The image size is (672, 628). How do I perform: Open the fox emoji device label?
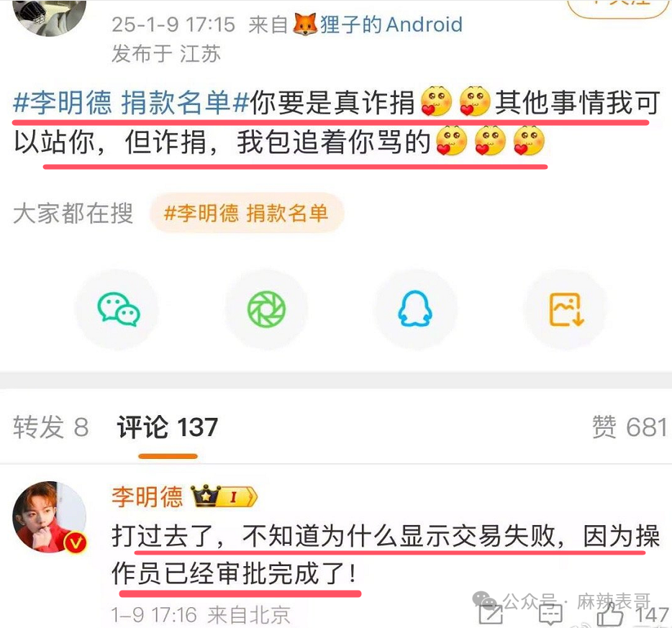pos(304,24)
